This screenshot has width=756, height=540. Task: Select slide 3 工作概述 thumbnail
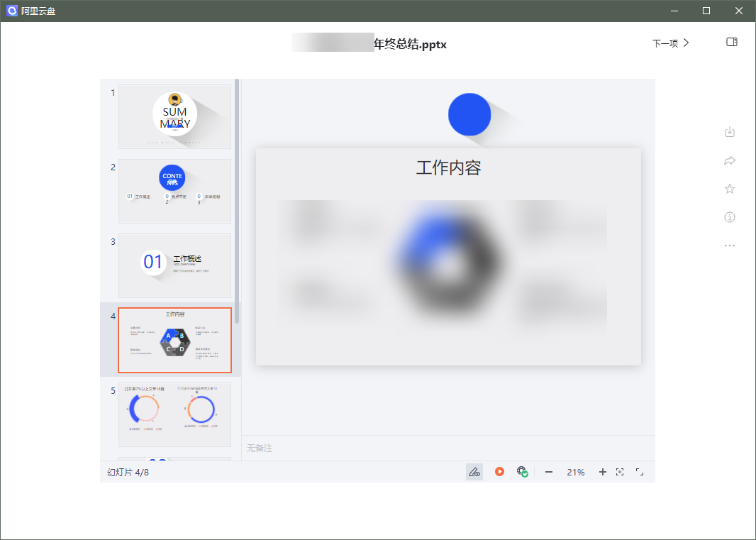(x=174, y=266)
